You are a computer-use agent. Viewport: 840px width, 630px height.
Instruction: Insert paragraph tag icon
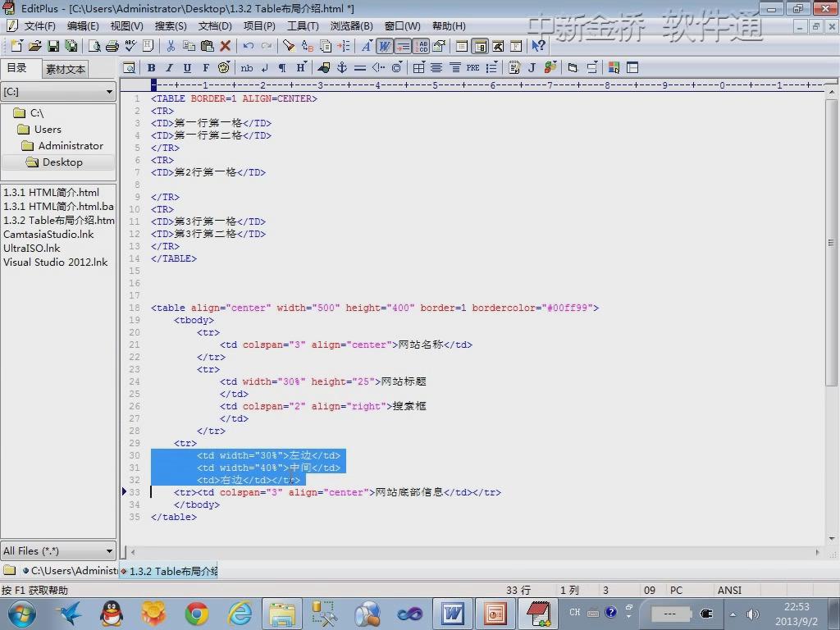[x=282, y=68]
